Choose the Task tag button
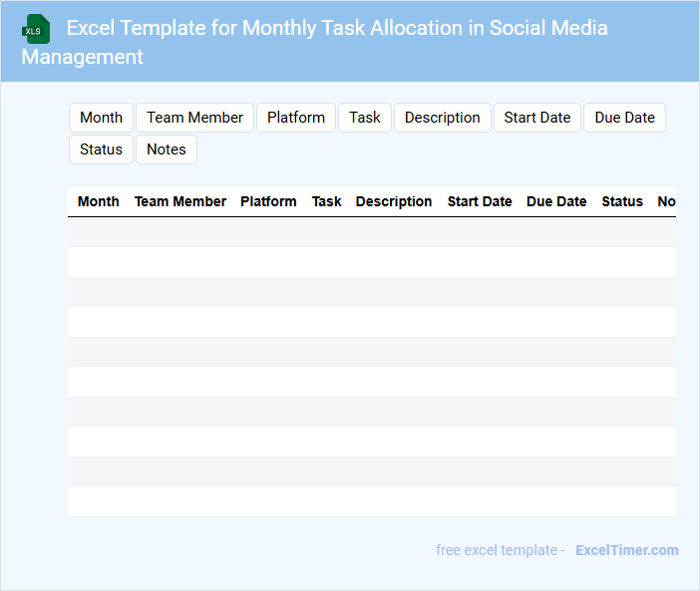The image size is (700, 591). [365, 118]
